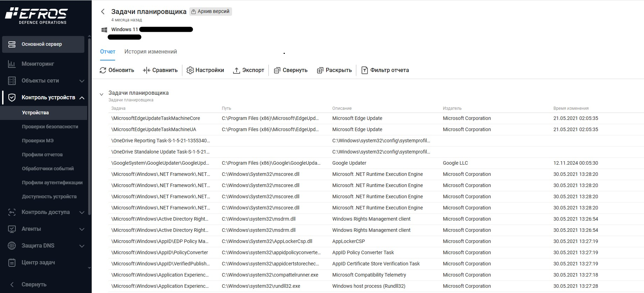Click the Сравнить label
This screenshot has width=644, height=293.
coord(165,70)
